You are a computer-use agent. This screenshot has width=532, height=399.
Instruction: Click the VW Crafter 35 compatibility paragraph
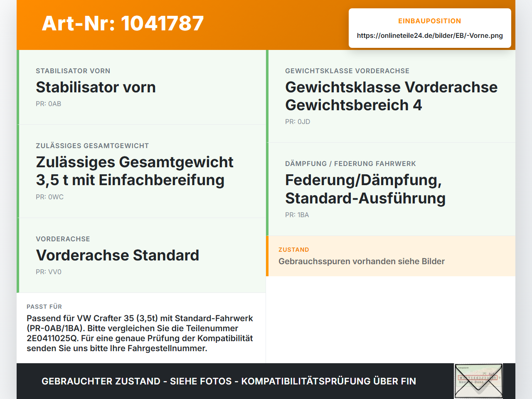pos(140,333)
